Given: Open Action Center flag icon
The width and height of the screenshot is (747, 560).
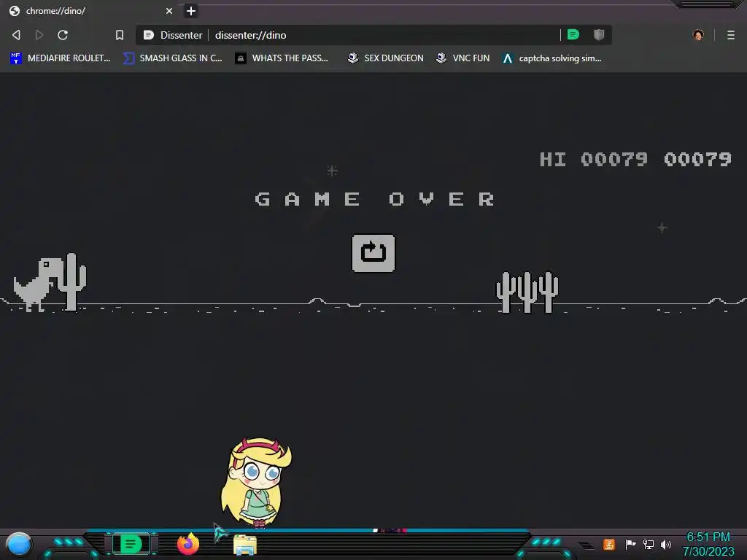Looking at the screenshot, I should tap(630, 544).
